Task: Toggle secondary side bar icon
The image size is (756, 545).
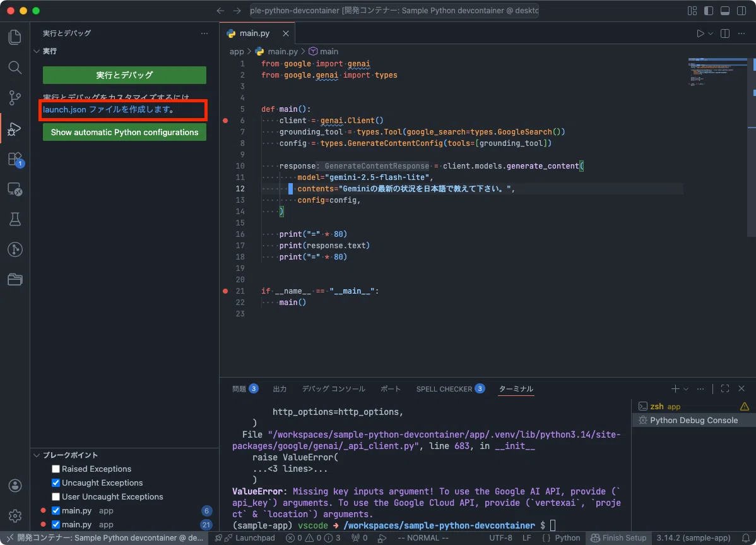Action: [741, 11]
